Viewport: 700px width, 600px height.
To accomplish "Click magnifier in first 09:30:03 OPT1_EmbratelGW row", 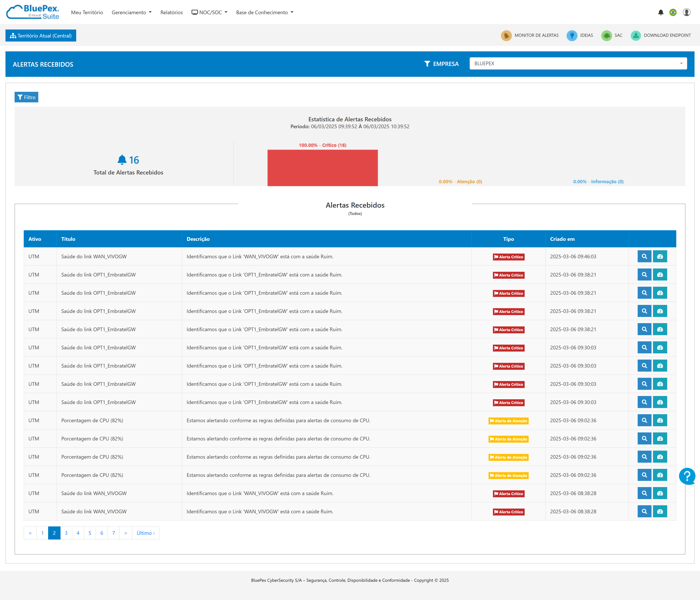I will pyautogui.click(x=644, y=348).
